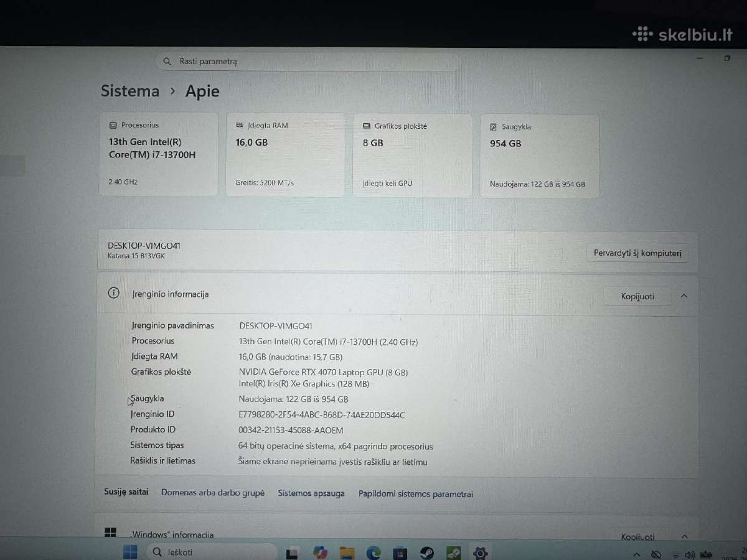
Task: Collapse the Windows informacija section chevron
Action: (x=684, y=536)
